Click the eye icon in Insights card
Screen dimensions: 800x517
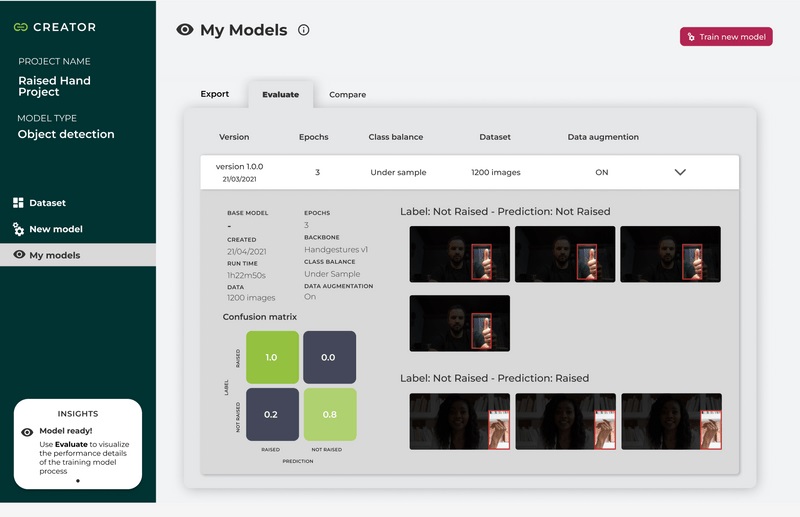(x=27, y=432)
